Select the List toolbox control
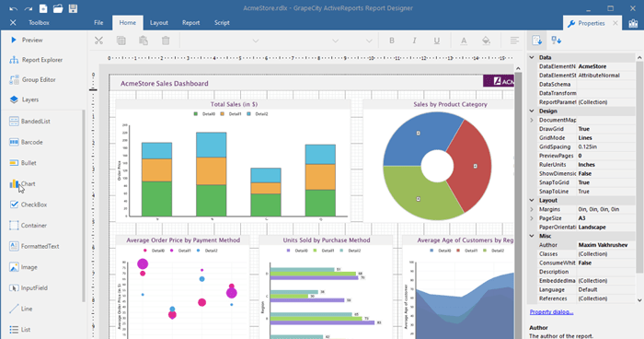This screenshot has width=644, height=339. (x=19, y=330)
